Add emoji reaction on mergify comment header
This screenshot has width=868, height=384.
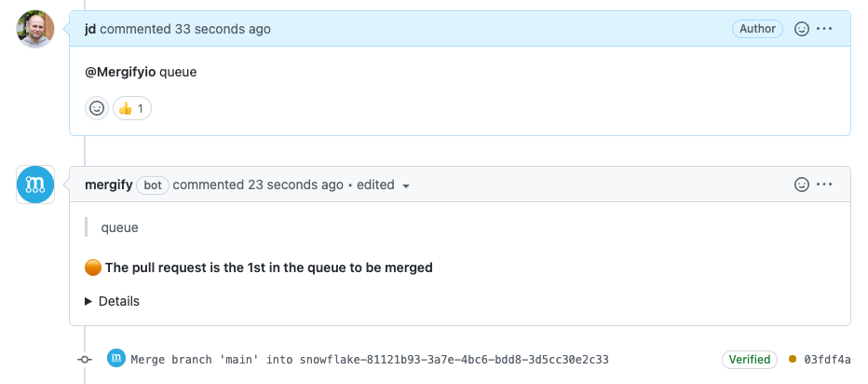pos(802,185)
